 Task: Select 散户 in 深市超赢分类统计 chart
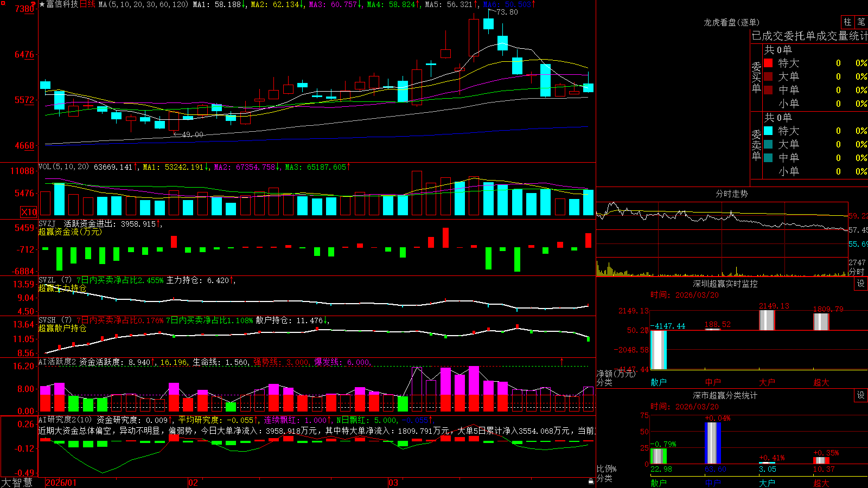659,483
